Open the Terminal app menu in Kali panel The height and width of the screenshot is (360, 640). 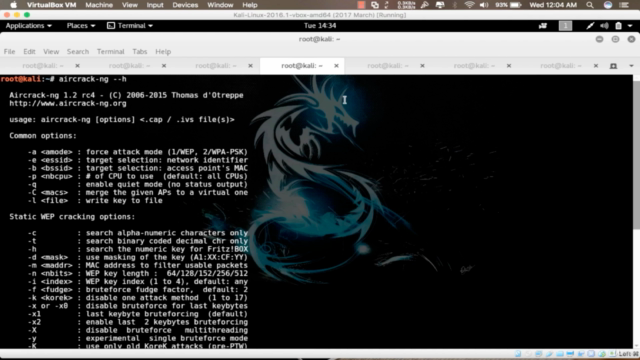tap(130, 26)
